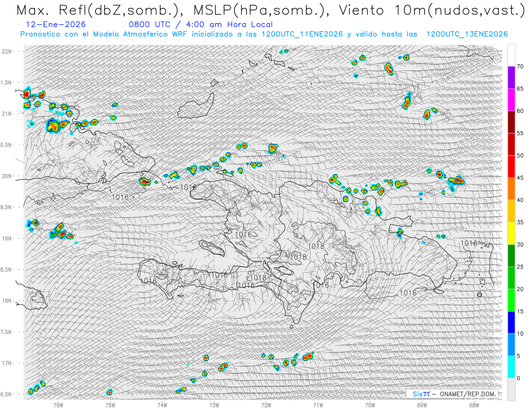This screenshot has width=532, height=411.
Task: Click the "75W" longitude axis label
Action: pyautogui.click(x=110, y=404)
